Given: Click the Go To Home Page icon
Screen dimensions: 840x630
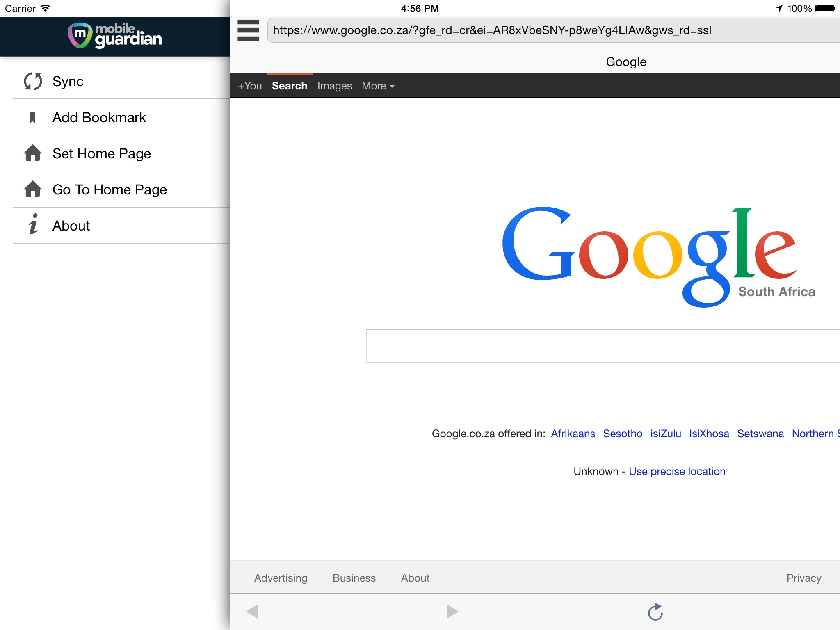Looking at the screenshot, I should [x=33, y=189].
